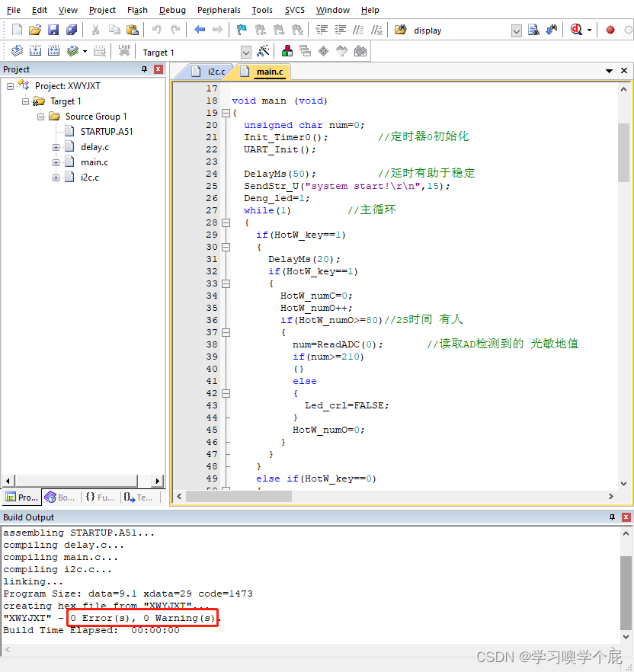
Task: Redo last edit
Action: pos(175,30)
